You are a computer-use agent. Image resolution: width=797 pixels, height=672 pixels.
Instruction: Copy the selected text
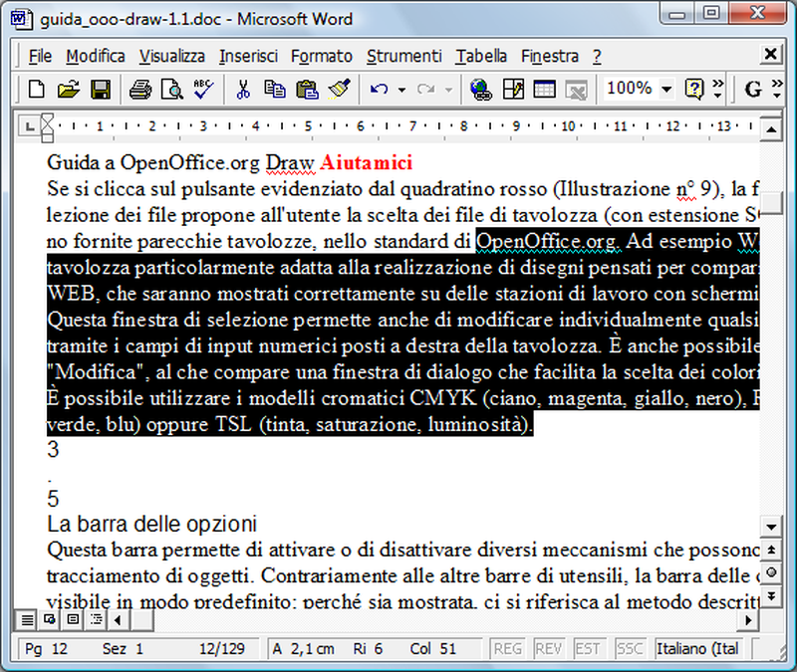tap(275, 90)
